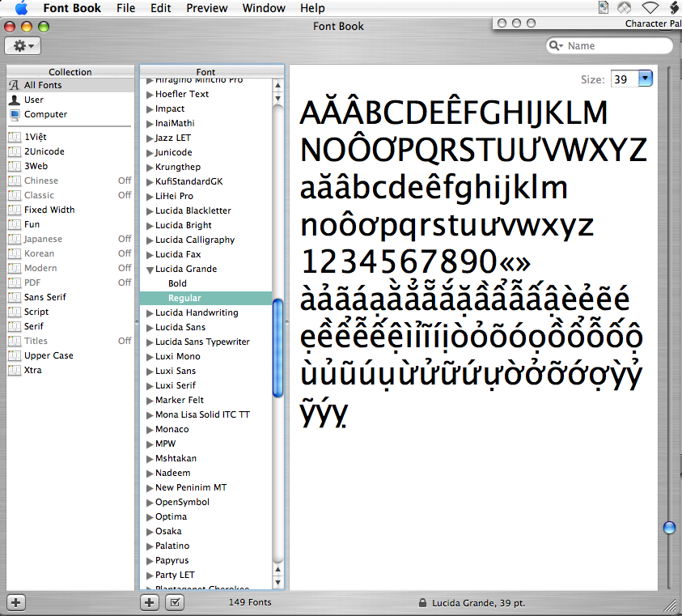Click the Serif collection icon
The image size is (682, 616).
pos(15,326)
